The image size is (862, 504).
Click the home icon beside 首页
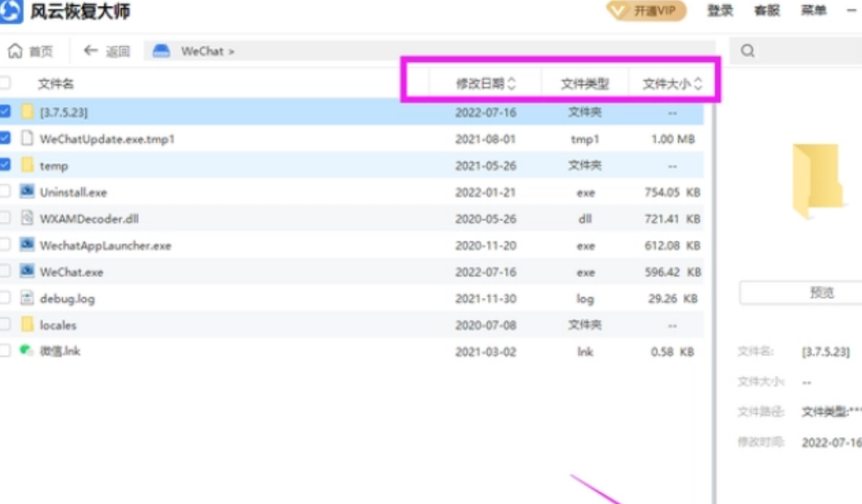(16, 51)
